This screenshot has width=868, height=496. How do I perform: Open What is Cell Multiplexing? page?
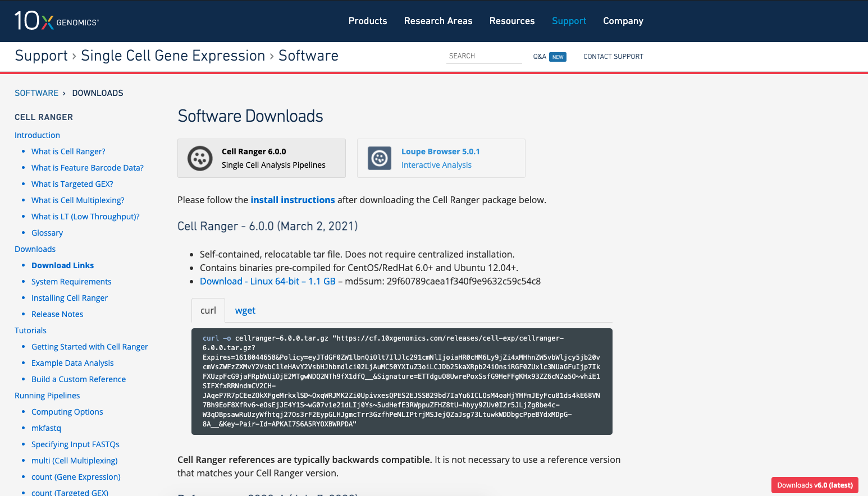pyautogui.click(x=78, y=200)
